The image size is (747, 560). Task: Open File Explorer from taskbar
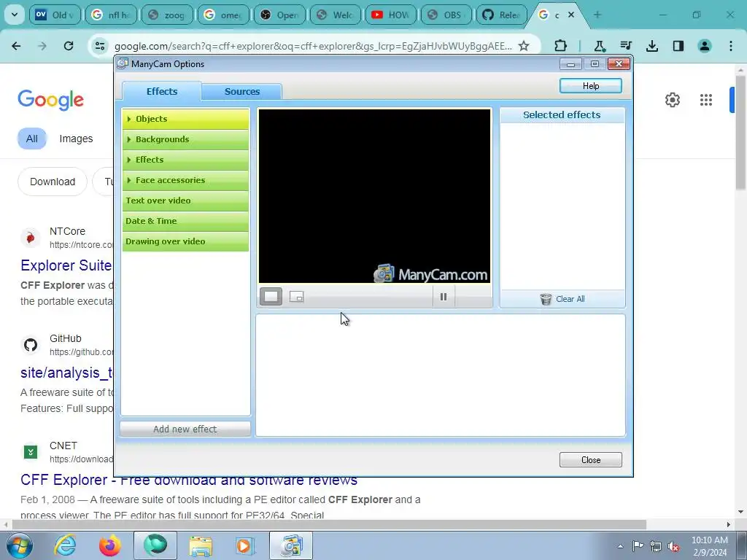click(201, 545)
